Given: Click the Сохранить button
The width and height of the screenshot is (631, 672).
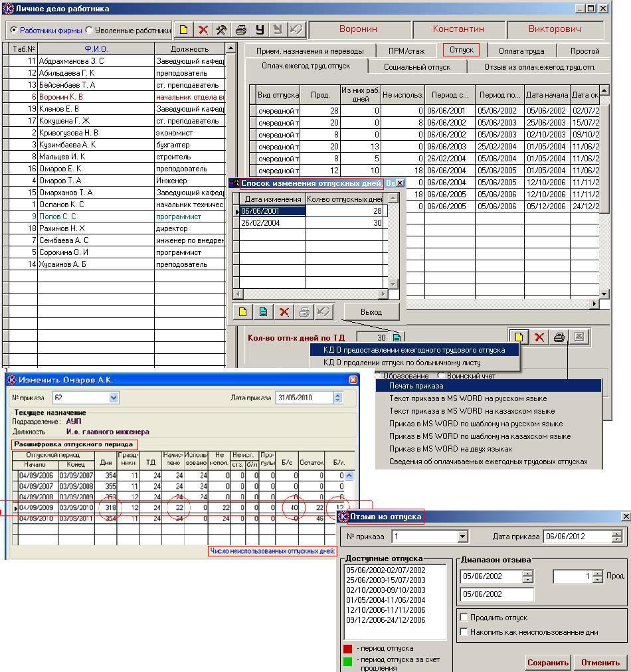Looking at the screenshot, I should pos(548,662).
